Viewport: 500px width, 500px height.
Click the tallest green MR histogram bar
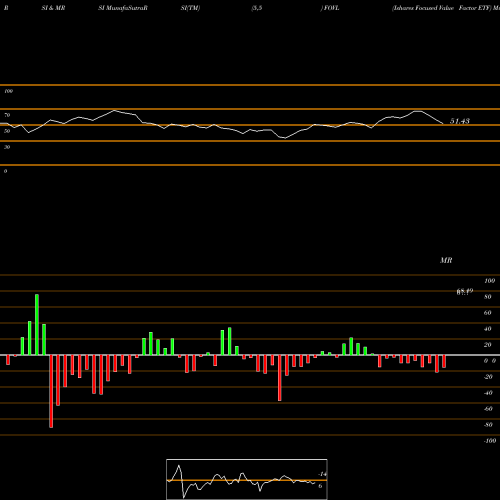37,325
